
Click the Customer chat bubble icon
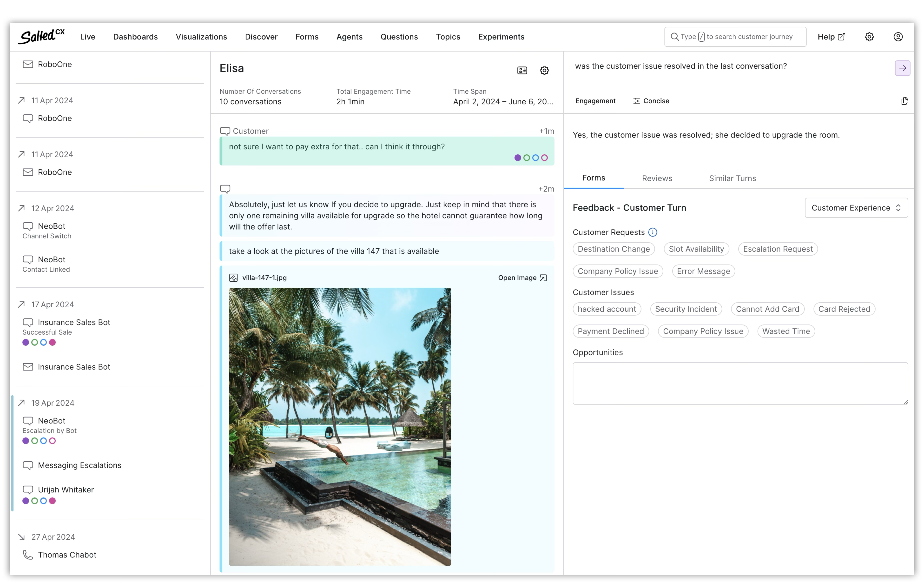[x=225, y=131]
